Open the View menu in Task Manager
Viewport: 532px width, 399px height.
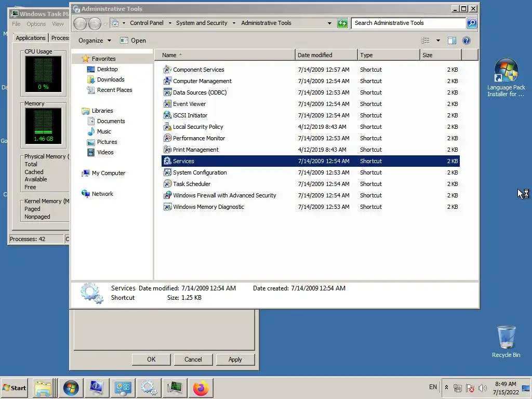pos(58,24)
